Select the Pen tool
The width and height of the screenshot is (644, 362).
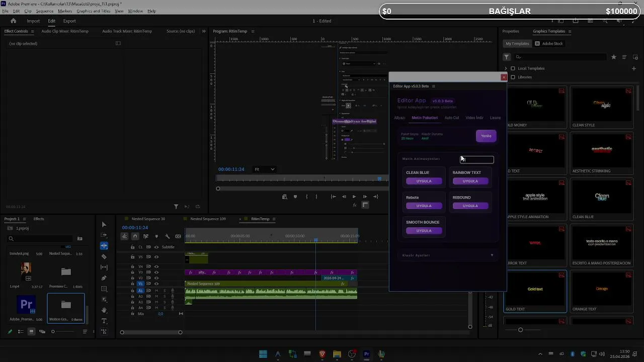click(x=104, y=278)
